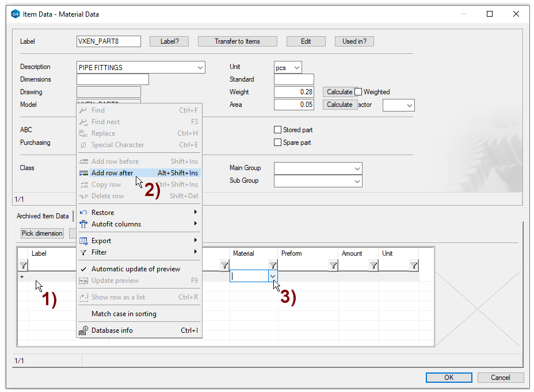Choose Add row after from context menu
The height and width of the screenshot is (392, 534).
[x=112, y=173]
